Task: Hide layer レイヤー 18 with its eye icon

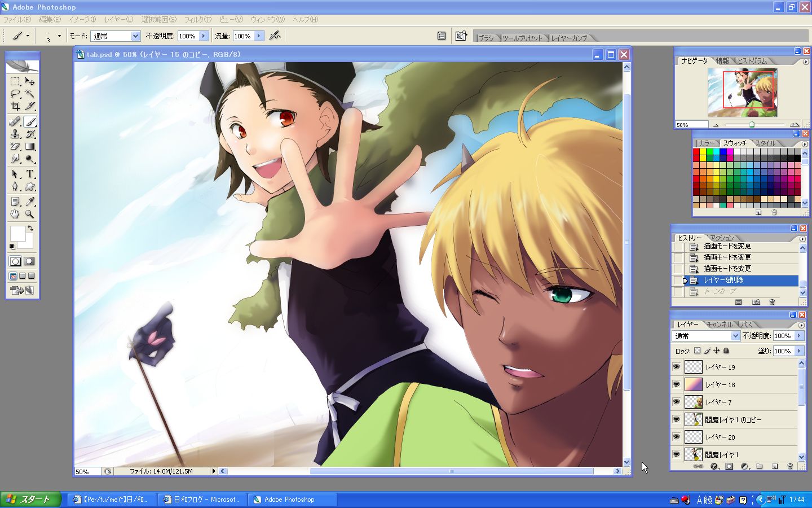Action: coord(676,384)
